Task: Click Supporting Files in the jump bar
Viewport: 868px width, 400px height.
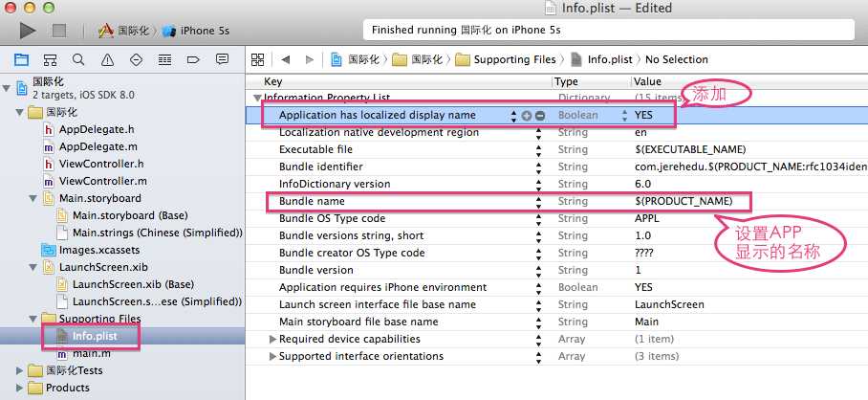Action: (x=505, y=59)
